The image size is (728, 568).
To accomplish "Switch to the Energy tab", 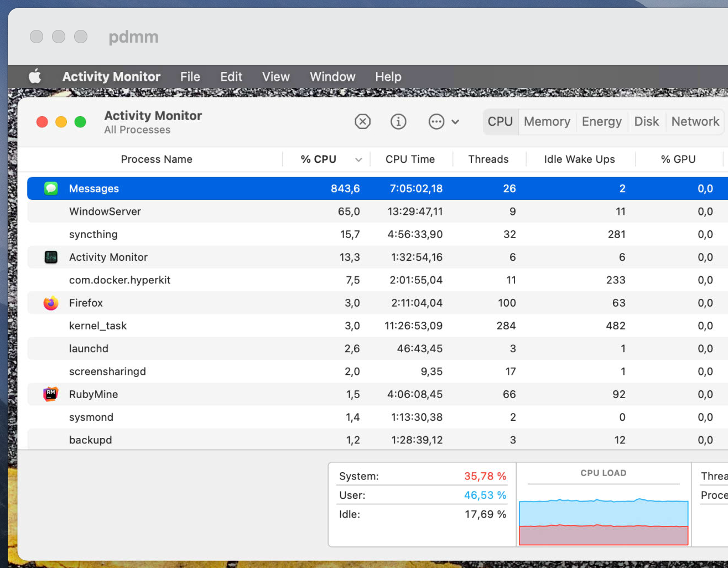I will 601,121.
